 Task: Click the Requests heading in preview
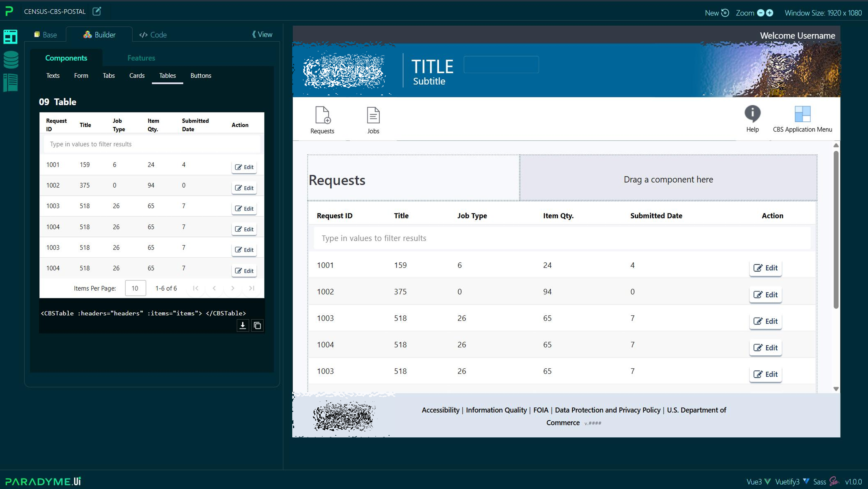[x=337, y=180]
